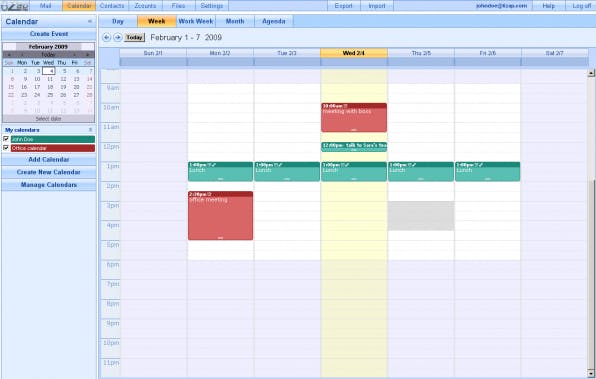Click scroll down arrow of calendar grid

pyautogui.click(x=591, y=373)
